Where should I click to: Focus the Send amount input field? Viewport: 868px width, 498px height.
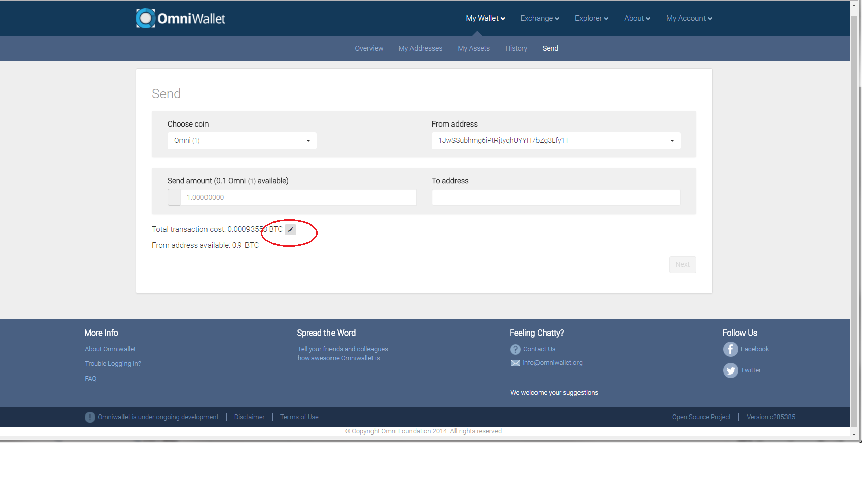(298, 198)
